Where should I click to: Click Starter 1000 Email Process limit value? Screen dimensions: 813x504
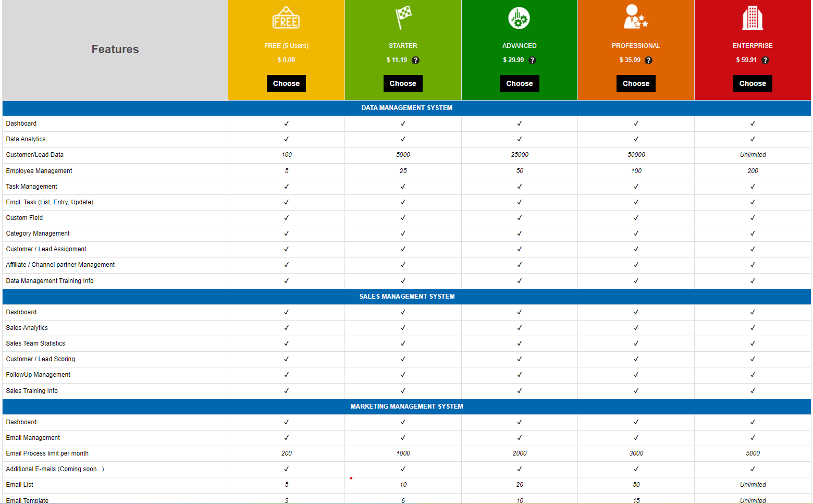(x=403, y=453)
